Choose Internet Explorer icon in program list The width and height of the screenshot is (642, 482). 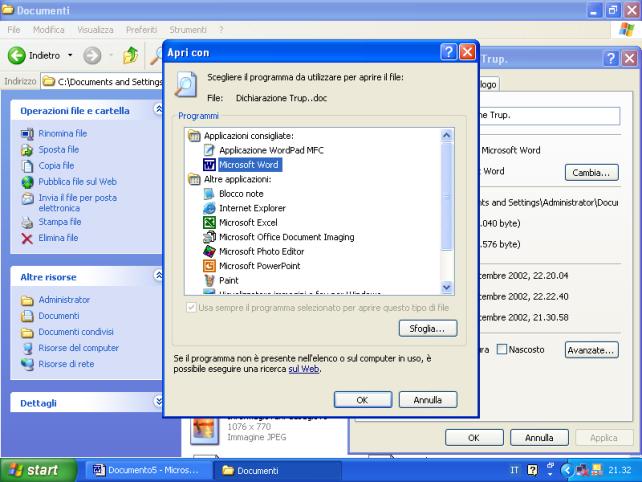point(209,208)
